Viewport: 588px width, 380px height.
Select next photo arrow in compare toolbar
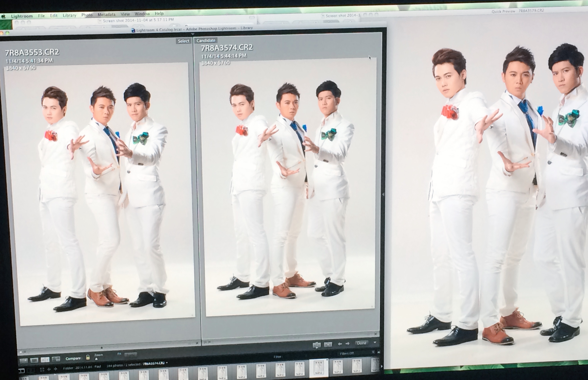click(348, 343)
